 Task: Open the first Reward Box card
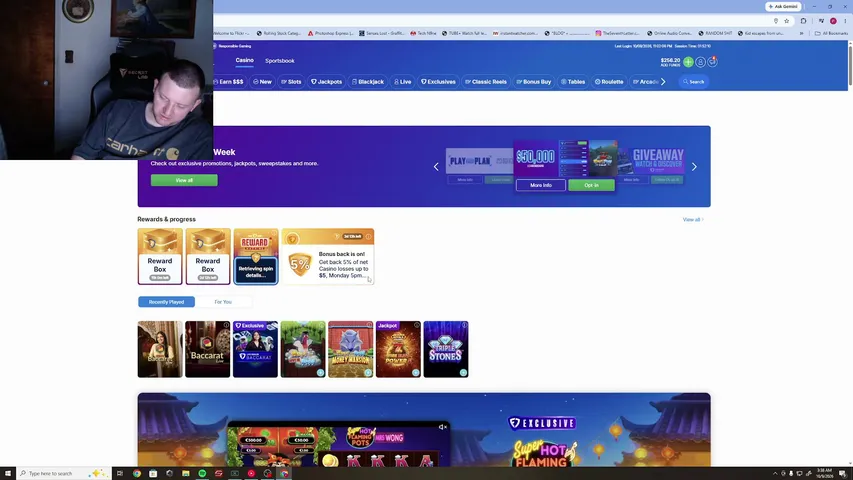160,256
